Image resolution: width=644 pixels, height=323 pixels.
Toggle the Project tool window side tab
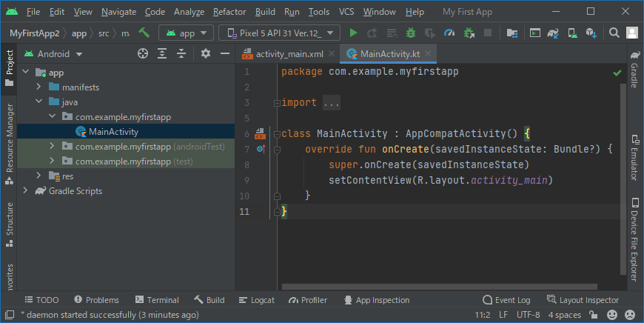pos(9,68)
